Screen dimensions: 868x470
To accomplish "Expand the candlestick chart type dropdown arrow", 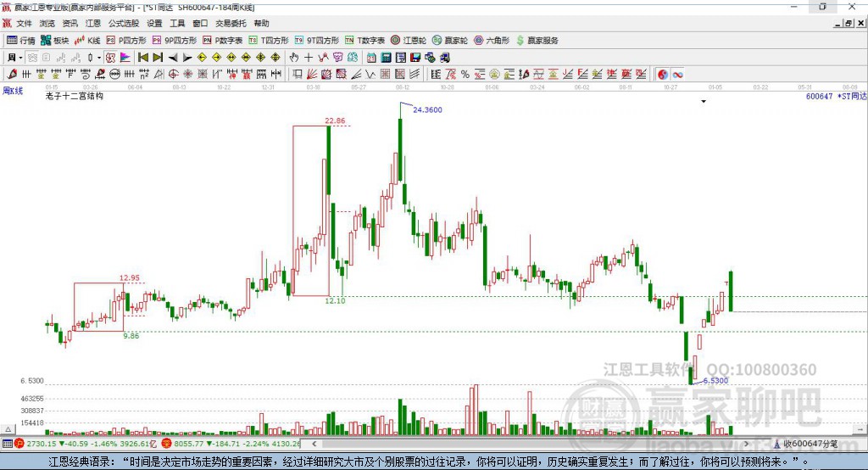I will tap(99, 57).
